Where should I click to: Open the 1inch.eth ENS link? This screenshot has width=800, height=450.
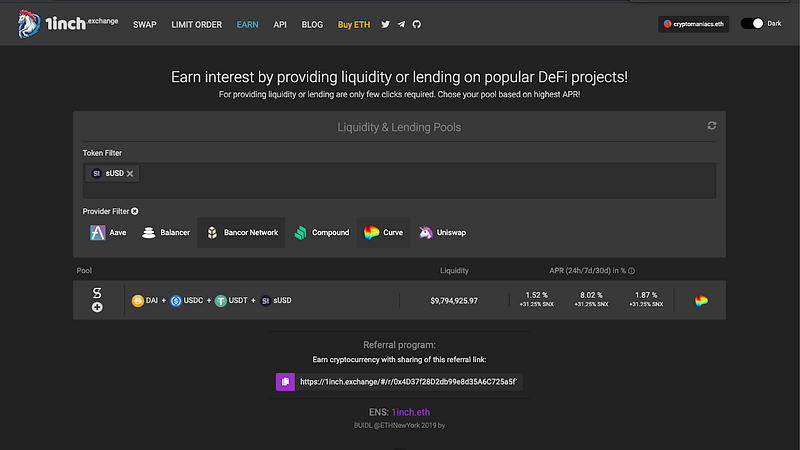411,412
